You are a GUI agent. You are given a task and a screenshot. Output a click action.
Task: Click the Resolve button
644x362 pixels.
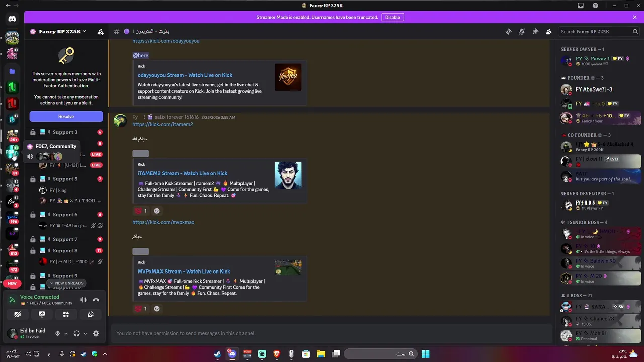click(x=66, y=116)
